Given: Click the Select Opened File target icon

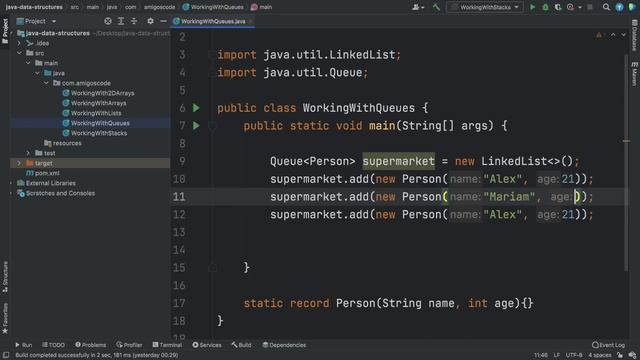Looking at the screenshot, I should coord(108,21).
